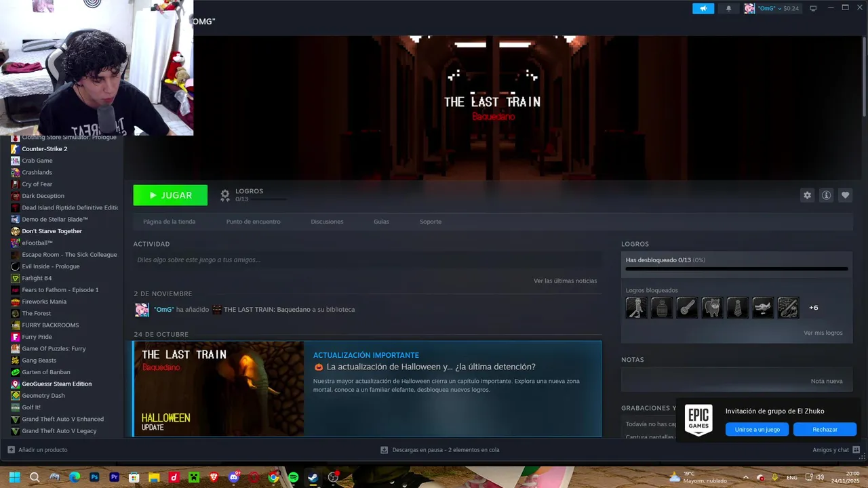868x488 pixels.
Task: Open Minecraft from the taskbar
Action: click(194, 477)
